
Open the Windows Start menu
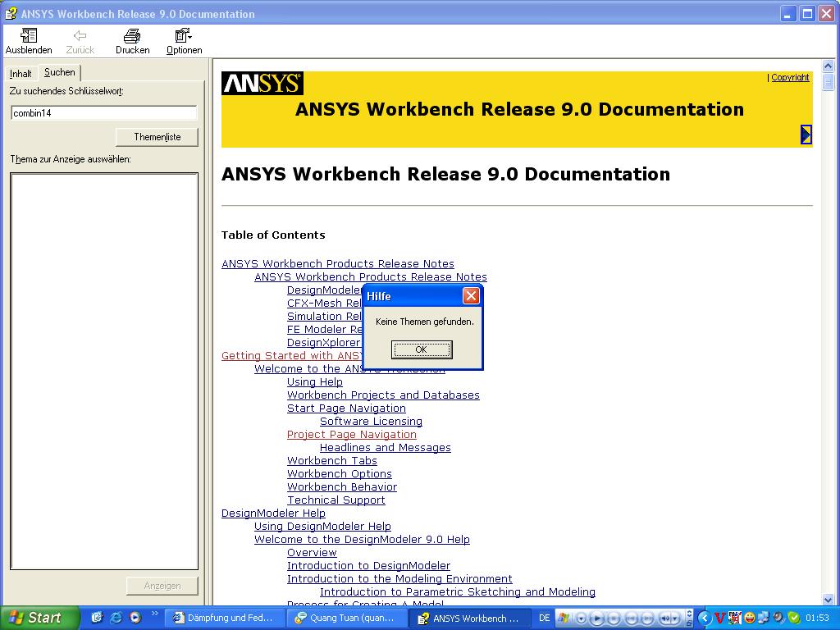(x=39, y=618)
